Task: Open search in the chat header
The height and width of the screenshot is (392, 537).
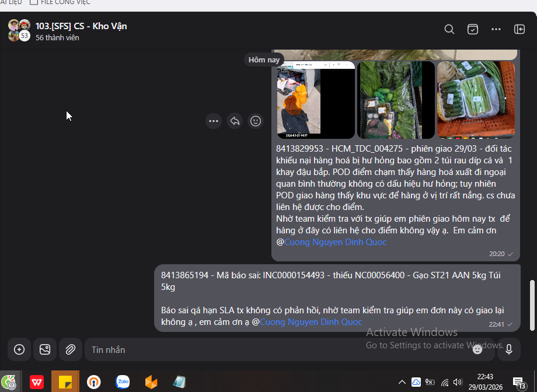Action: [449, 29]
